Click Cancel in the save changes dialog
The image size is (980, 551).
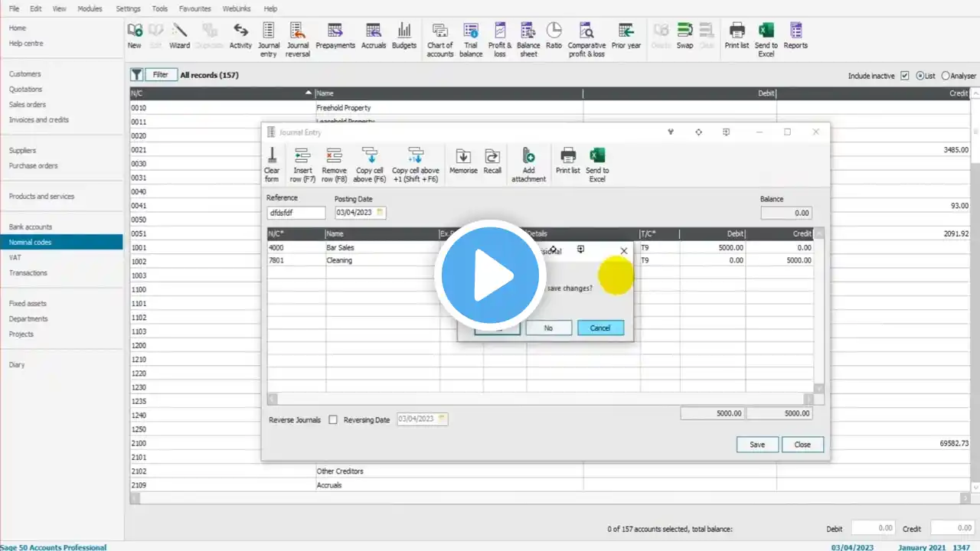pos(600,328)
